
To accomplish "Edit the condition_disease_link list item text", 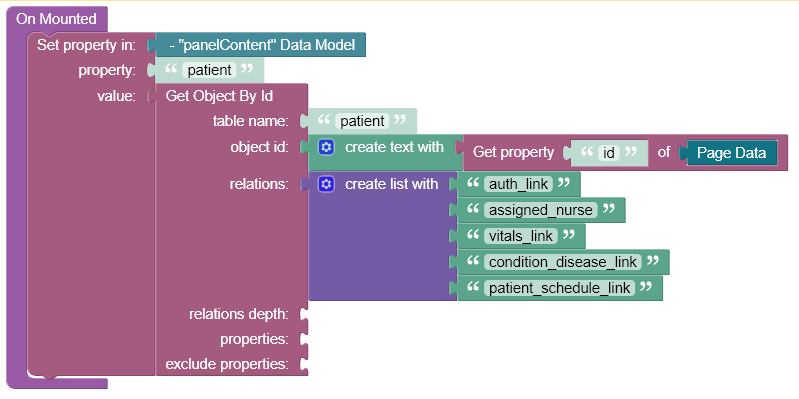I will 563,262.
